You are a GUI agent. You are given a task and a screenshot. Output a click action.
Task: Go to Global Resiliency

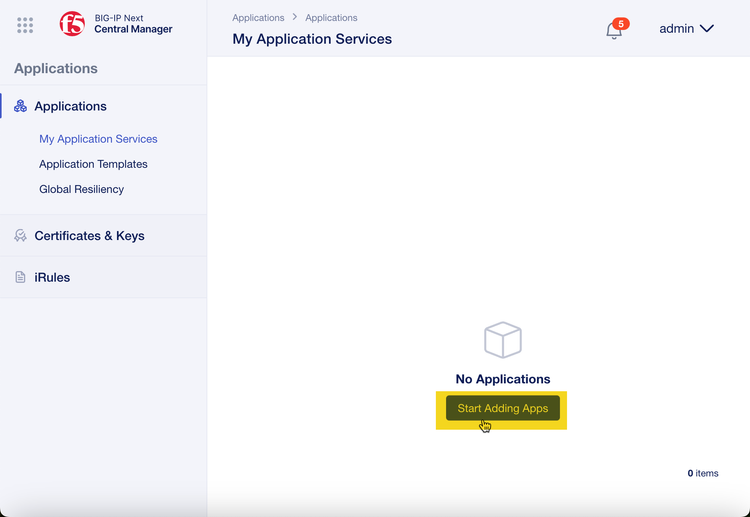81,189
